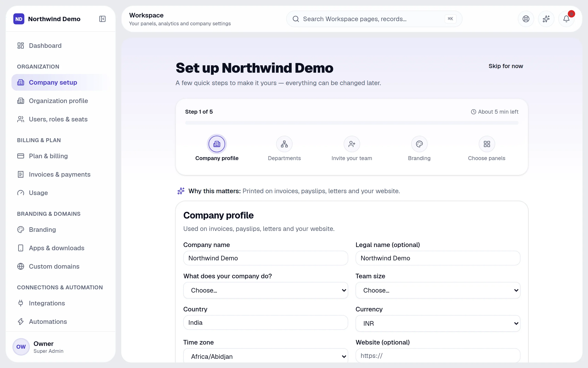The width and height of the screenshot is (588, 368).
Task: Open Organization profile in the sidebar
Action: coord(61,101)
